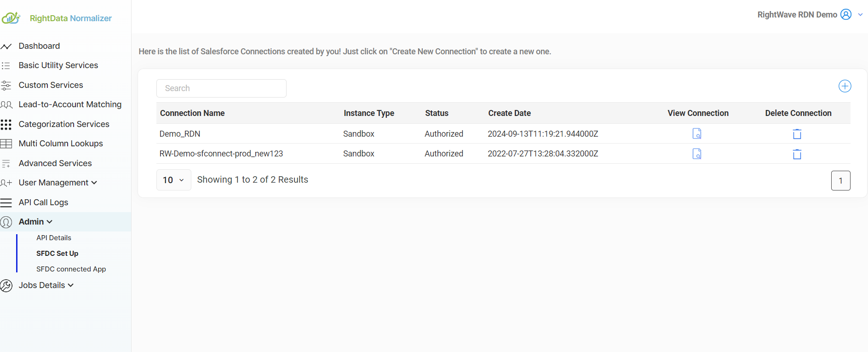Click the user profile avatar icon
Screen dimensions: 868x352
click(845, 14)
